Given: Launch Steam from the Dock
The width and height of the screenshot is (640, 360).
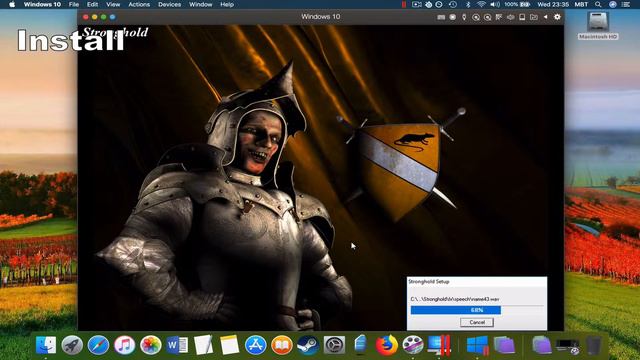Looking at the screenshot, I should coord(308,345).
